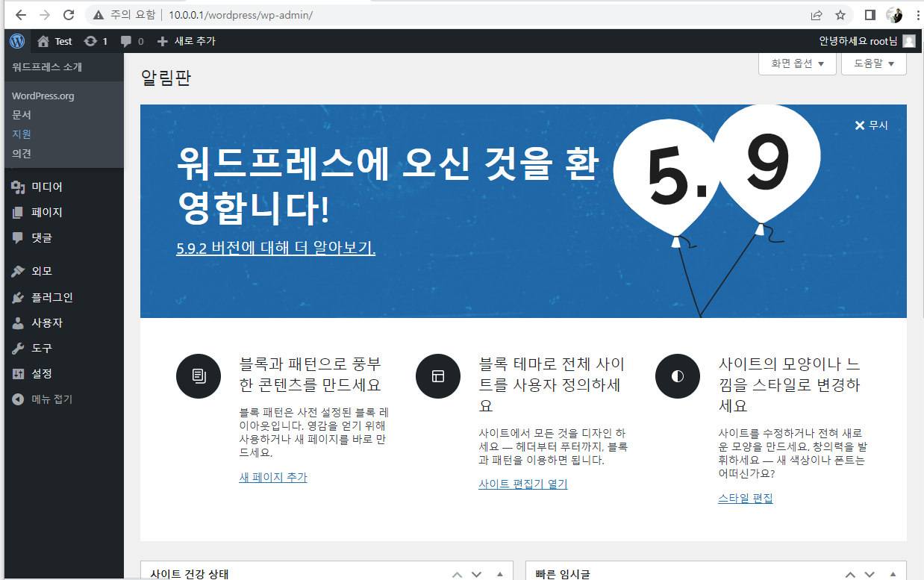Click the root user avatar in admin bar

coord(908,41)
